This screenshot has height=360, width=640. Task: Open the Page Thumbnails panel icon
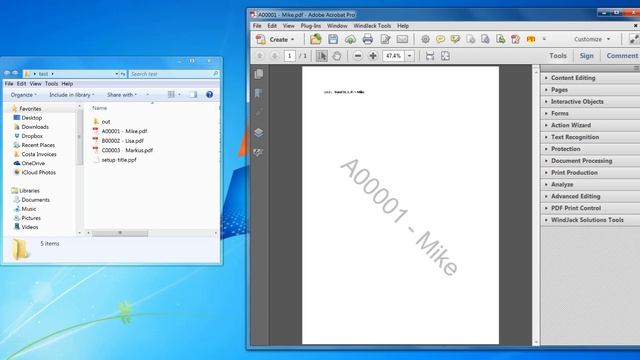pos(258,74)
